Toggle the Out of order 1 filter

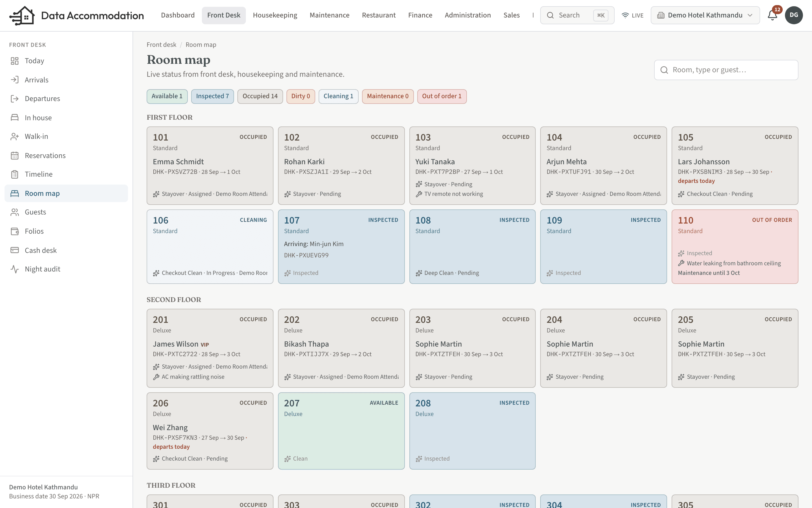442,97
